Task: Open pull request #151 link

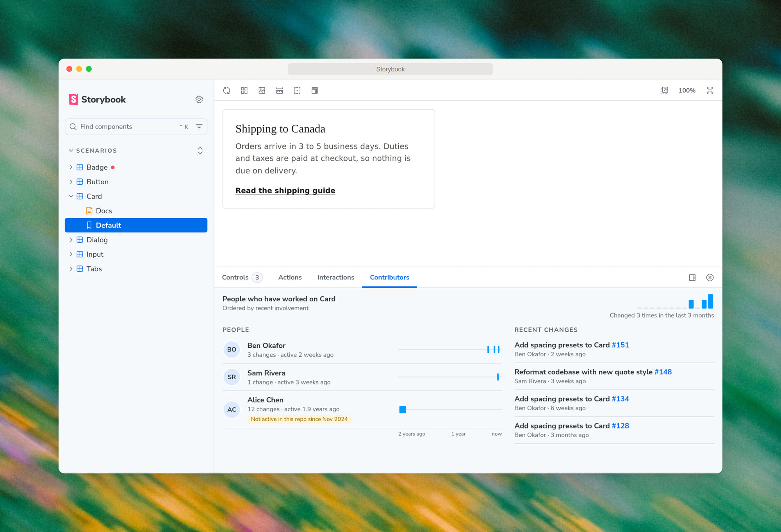Action: (620, 345)
